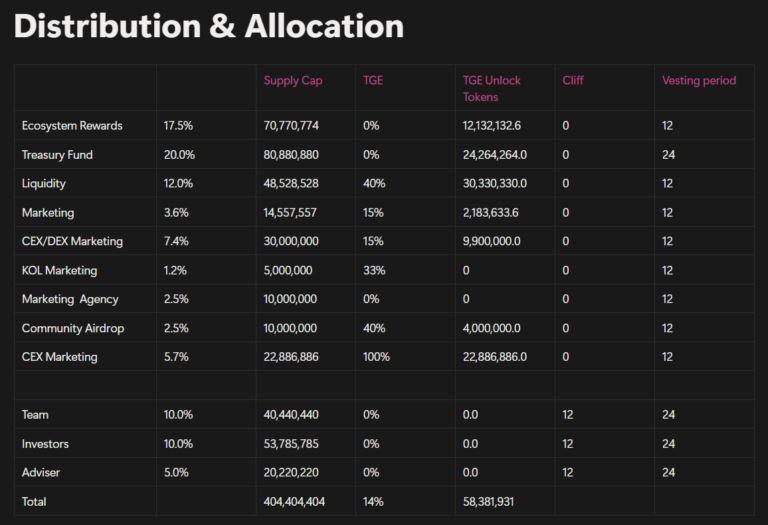Click the Total row label
Image resolution: width=768 pixels, height=525 pixels.
(34, 502)
